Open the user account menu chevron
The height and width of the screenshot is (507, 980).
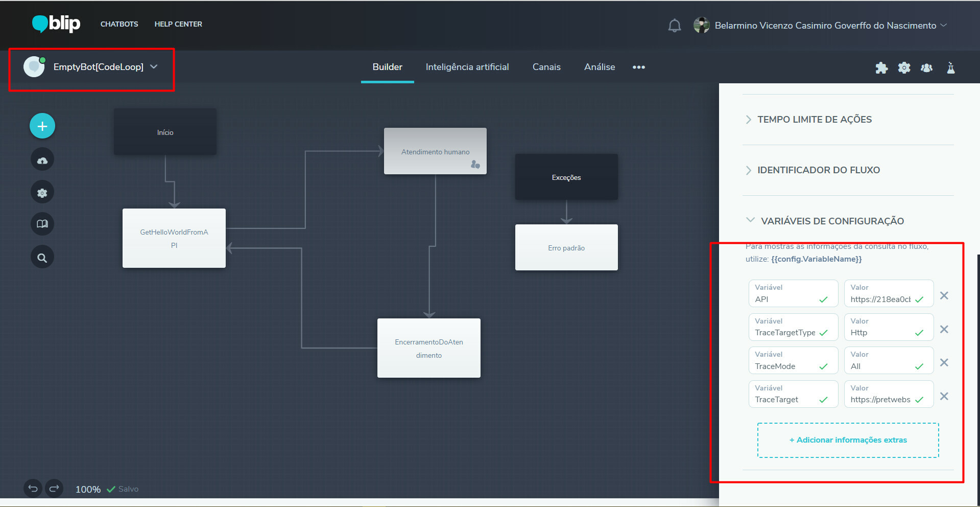[x=943, y=25]
